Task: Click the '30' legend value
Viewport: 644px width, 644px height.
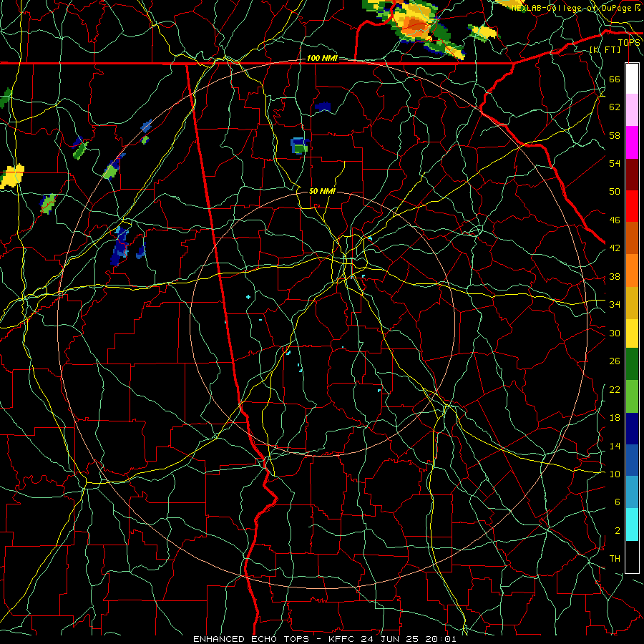Action: pos(615,333)
